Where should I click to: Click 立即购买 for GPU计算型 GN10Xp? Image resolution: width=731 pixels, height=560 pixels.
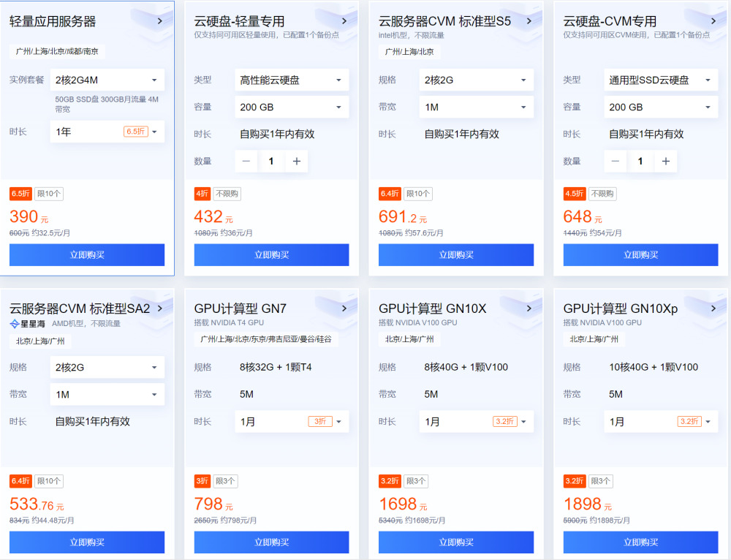coord(640,542)
